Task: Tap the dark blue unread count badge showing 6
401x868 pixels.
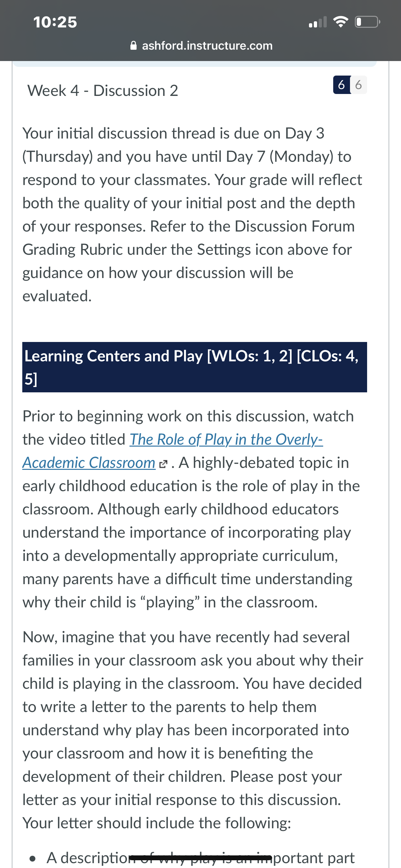Action: (x=341, y=85)
